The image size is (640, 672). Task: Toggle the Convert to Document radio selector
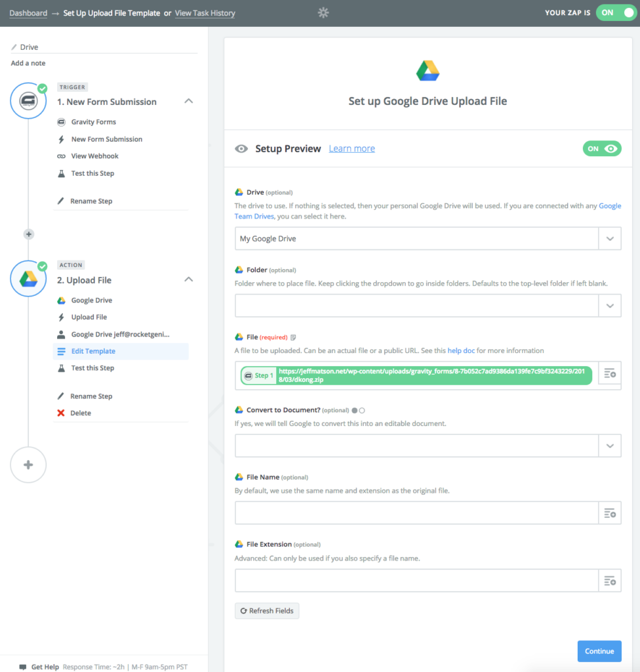pos(358,411)
